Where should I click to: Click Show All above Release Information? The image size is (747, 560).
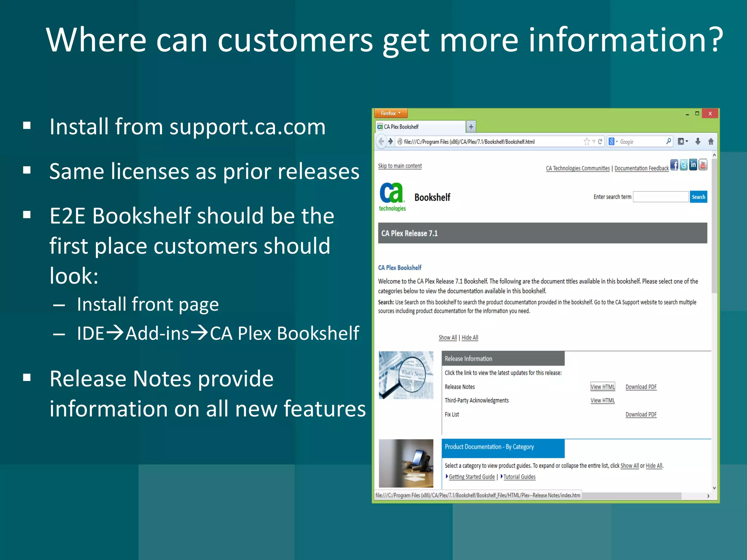(448, 338)
